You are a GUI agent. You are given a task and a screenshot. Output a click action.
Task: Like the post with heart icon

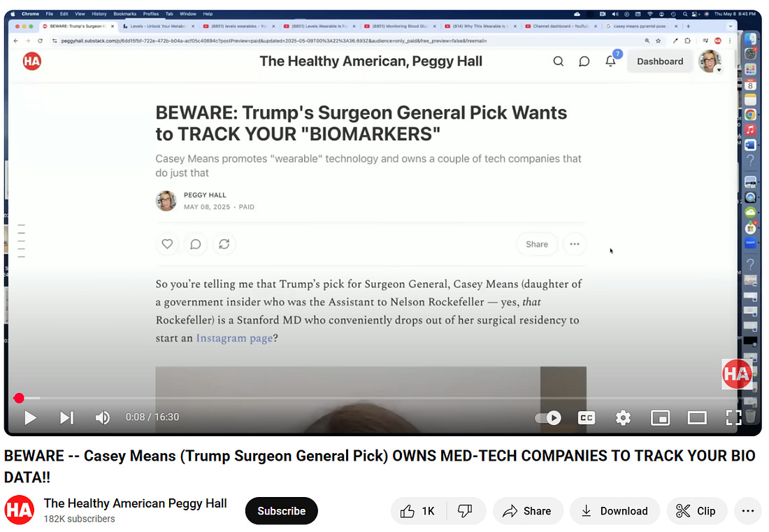(x=167, y=244)
